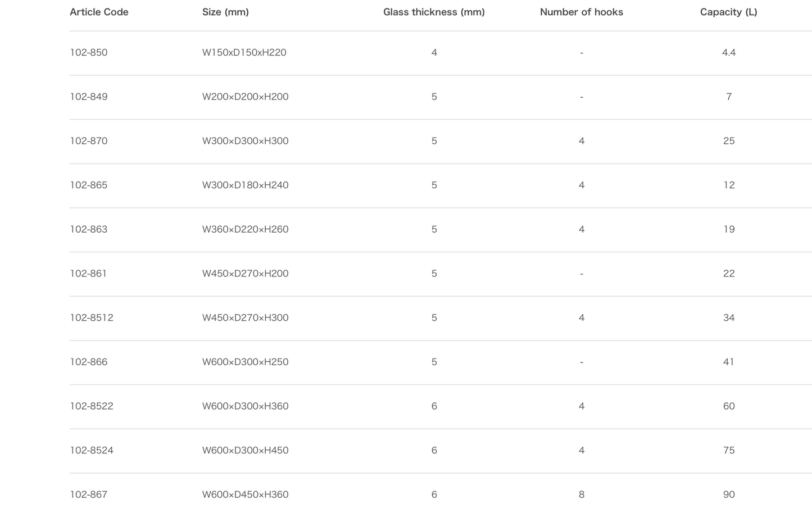Click size W150xD150xH220

pyautogui.click(x=244, y=52)
